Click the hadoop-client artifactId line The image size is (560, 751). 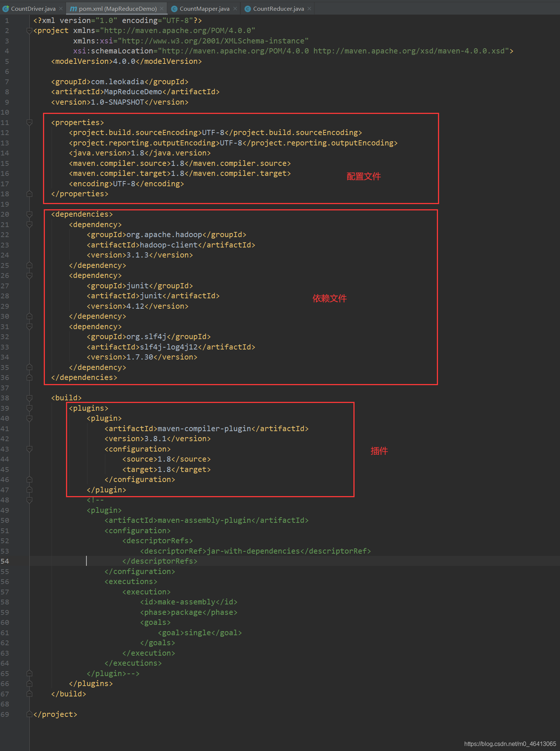pos(171,245)
